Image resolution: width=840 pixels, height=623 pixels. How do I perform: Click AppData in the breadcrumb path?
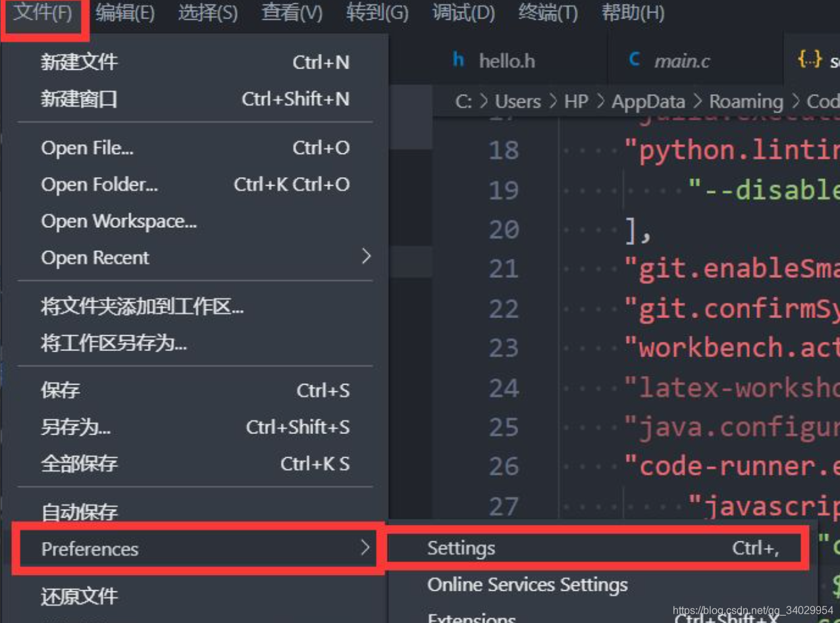point(648,101)
